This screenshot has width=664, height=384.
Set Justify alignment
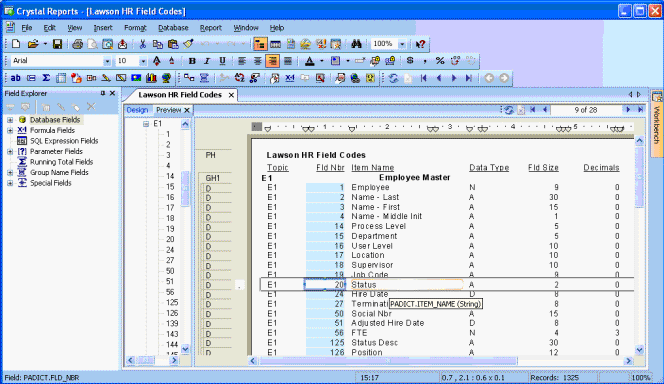[x=288, y=61]
